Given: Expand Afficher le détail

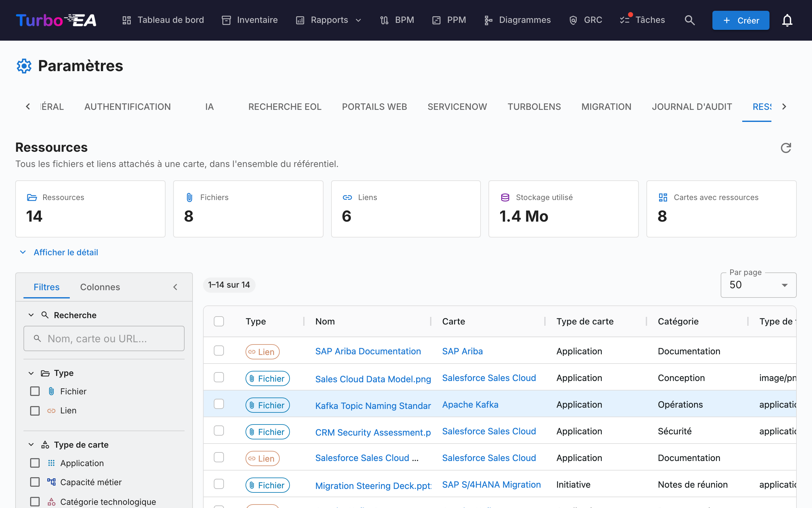Looking at the screenshot, I should tap(59, 252).
